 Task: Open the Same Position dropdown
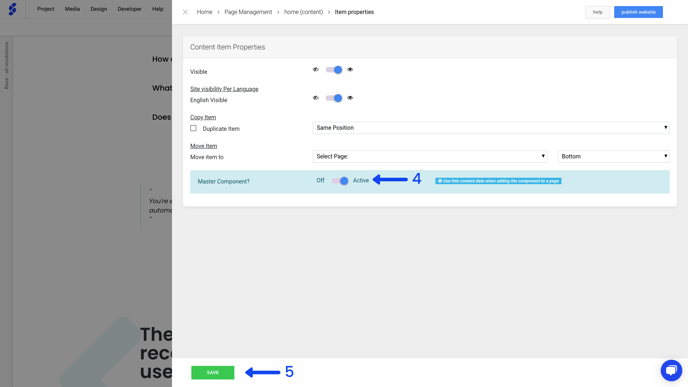click(491, 128)
